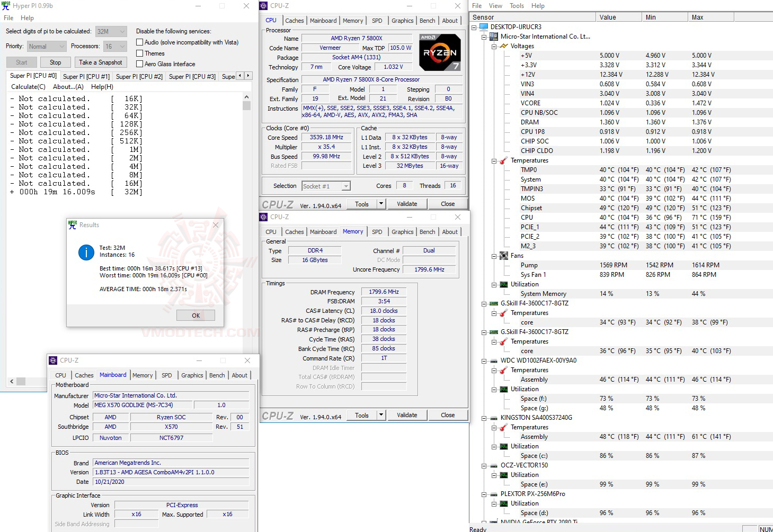
Task: Click the Micro-Star motherboard icon in the sensor tree
Action: pyautogui.click(x=494, y=37)
